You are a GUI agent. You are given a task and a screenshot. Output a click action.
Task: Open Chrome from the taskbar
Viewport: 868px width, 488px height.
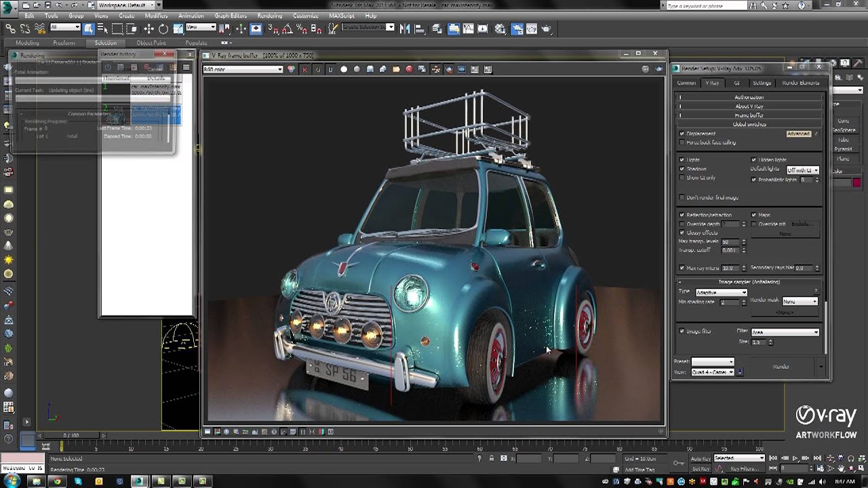[57, 481]
